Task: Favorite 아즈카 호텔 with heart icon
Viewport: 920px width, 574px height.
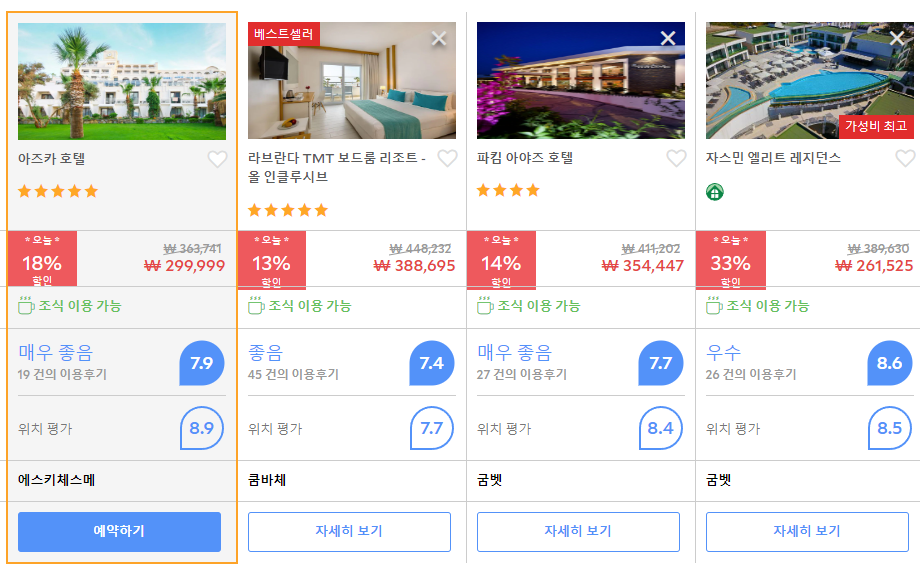Action: point(217,159)
